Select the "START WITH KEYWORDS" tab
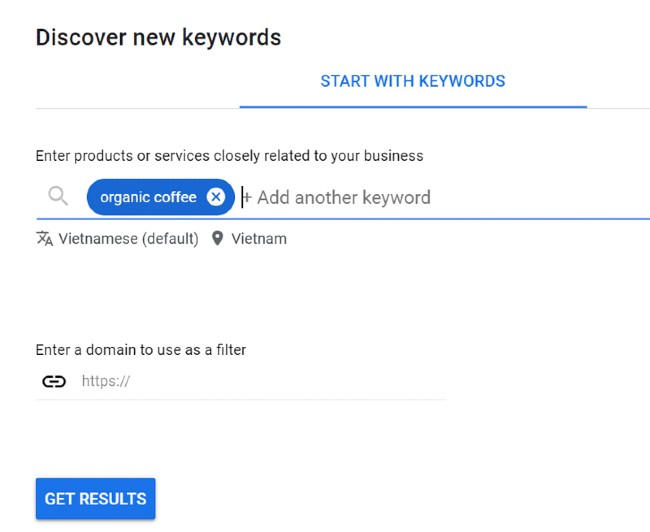Viewport: 650px width, 532px height. (412, 81)
